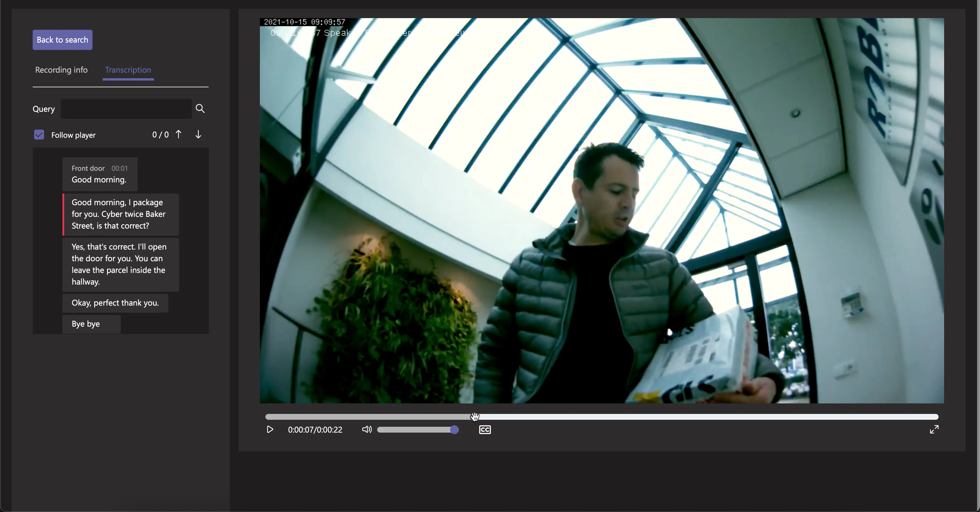980x512 pixels.
Task: Play the recording video
Action: (x=270, y=429)
